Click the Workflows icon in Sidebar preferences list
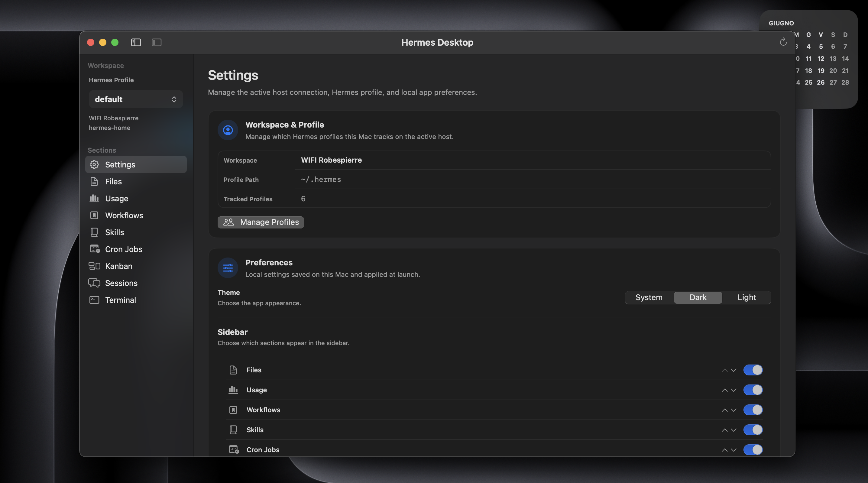This screenshot has width=868, height=483. [x=233, y=410]
